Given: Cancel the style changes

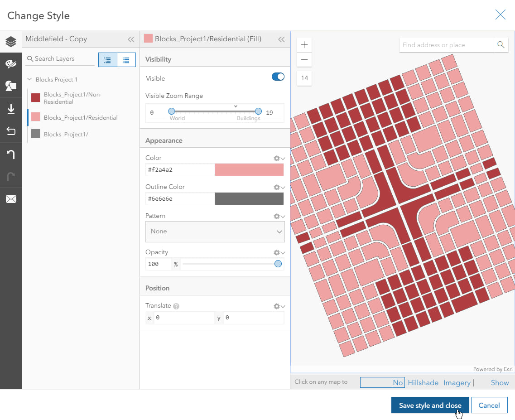Looking at the screenshot, I should [x=489, y=405].
